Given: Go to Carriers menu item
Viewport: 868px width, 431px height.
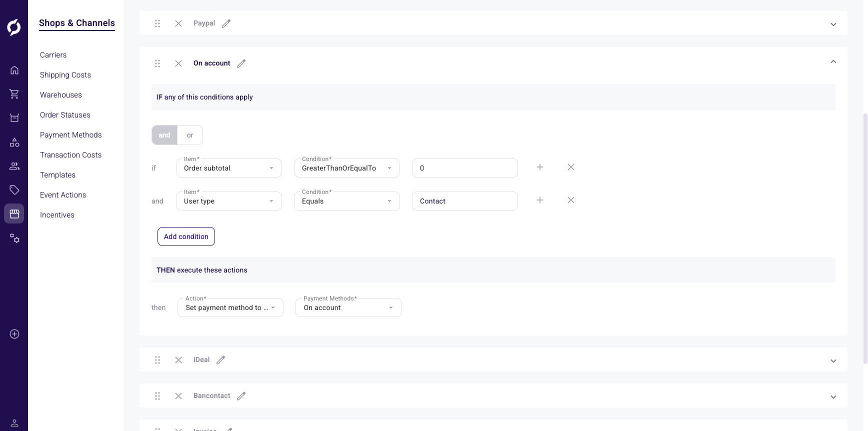Looking at the screenshot, I should tap(53, 55).
